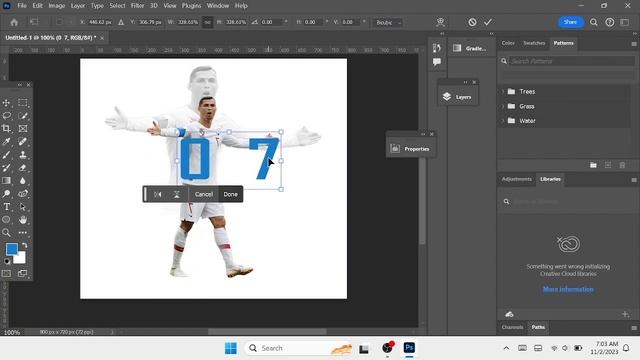The width and height of the screenshot is (640, 360).
Task: Expand the Water pattern folder
Action: 503,121
